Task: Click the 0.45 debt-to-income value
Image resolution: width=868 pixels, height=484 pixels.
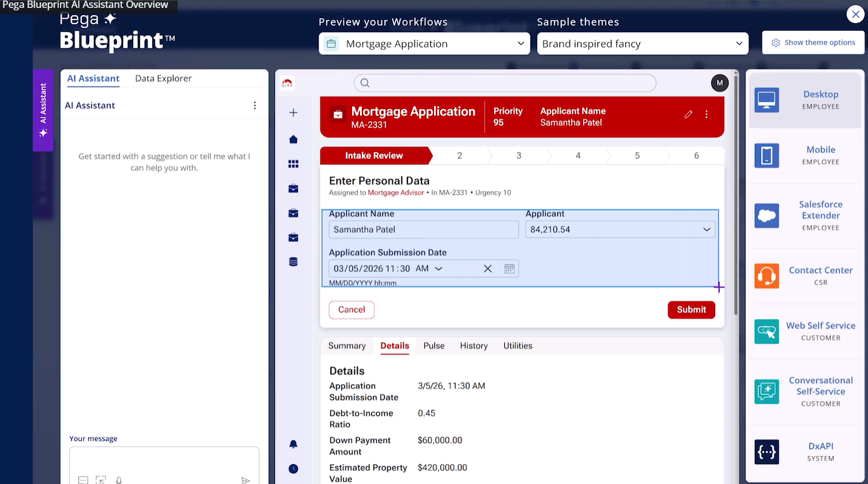Action: pos(427,413)
